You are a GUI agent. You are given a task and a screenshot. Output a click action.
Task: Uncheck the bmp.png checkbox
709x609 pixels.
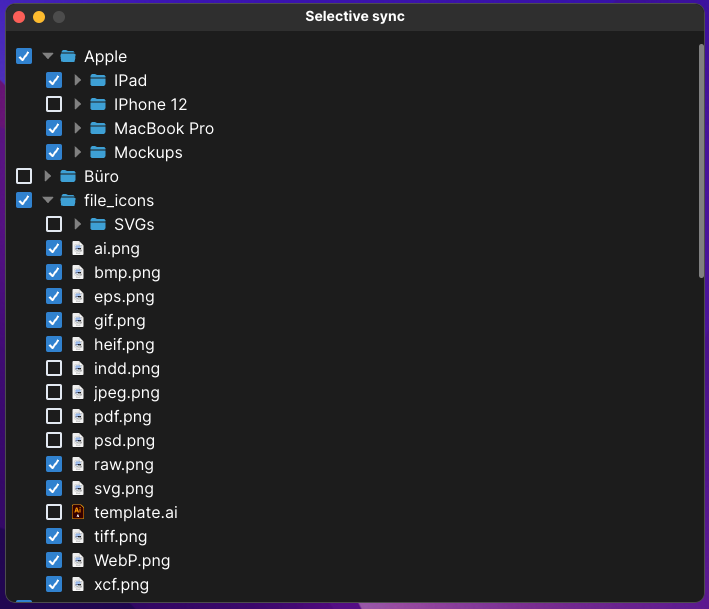coord(54,272)
